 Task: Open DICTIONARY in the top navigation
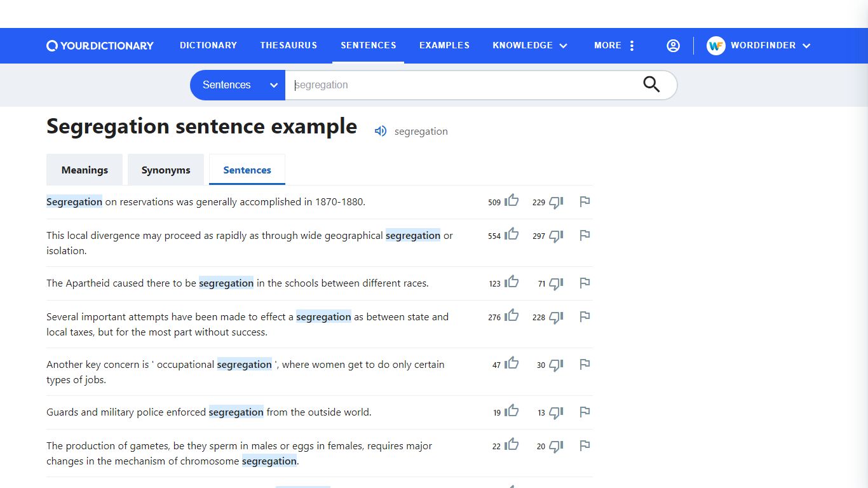click(208, 45)
